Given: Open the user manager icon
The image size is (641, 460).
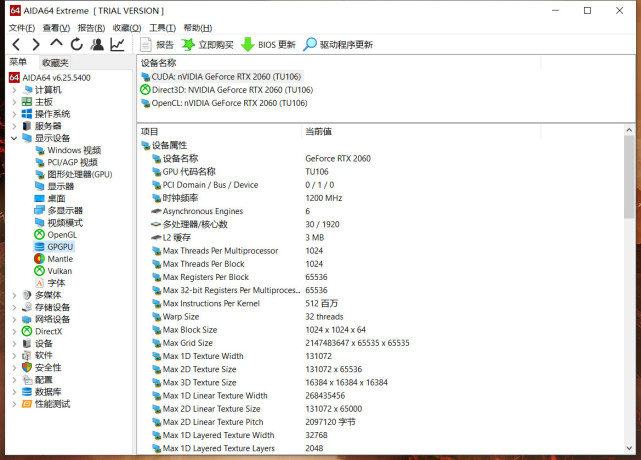Looking at the screenshot, I should (x=97, y=44).
